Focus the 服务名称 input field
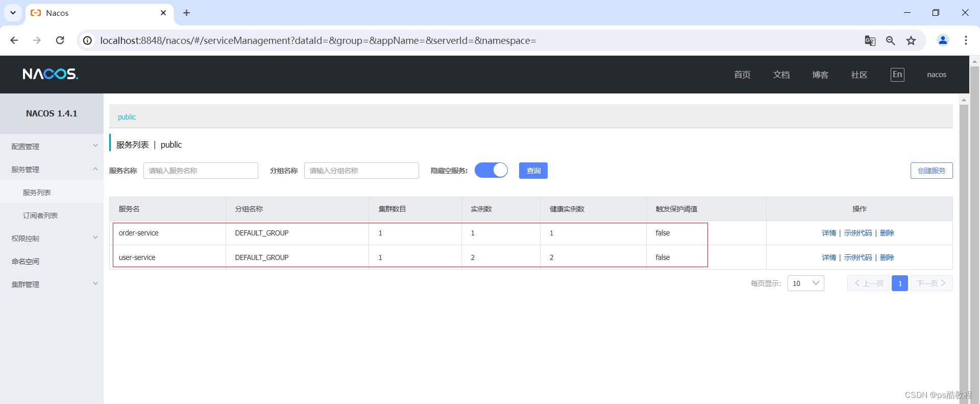Screen dimensions: 980x404 (x=201, y=171)
